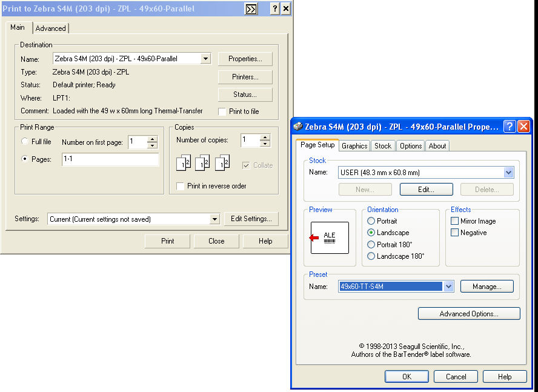538x392 pixels.
Task: Enable the Mirror Image effect checkbox
Action: [x=454, y=221]
